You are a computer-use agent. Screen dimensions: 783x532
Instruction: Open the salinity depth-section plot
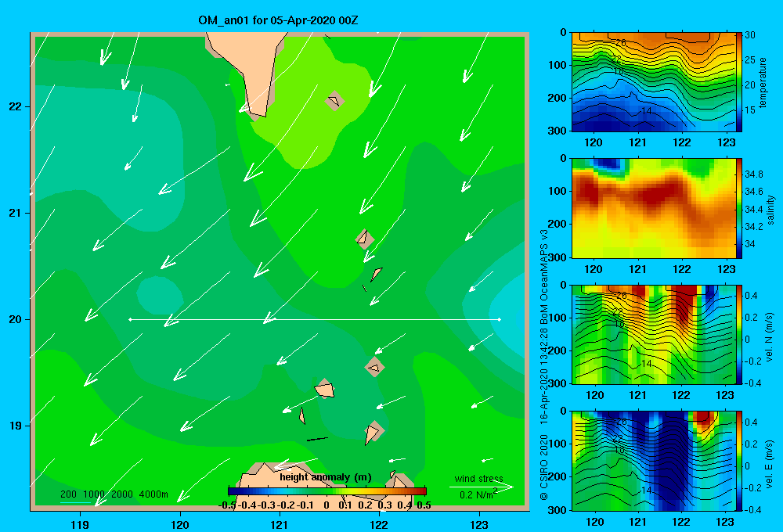pyautogui.click(x=653, y=208)
